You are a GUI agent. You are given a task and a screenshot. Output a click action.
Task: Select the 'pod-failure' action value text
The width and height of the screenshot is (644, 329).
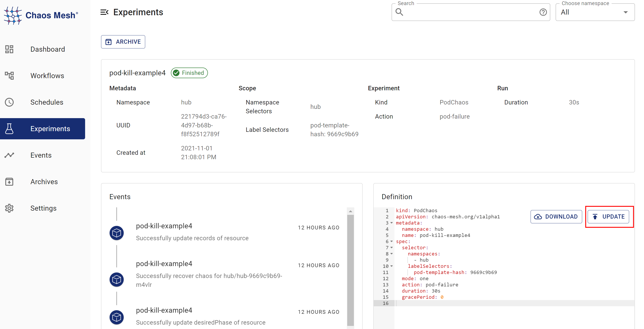(x=454, y=116)
